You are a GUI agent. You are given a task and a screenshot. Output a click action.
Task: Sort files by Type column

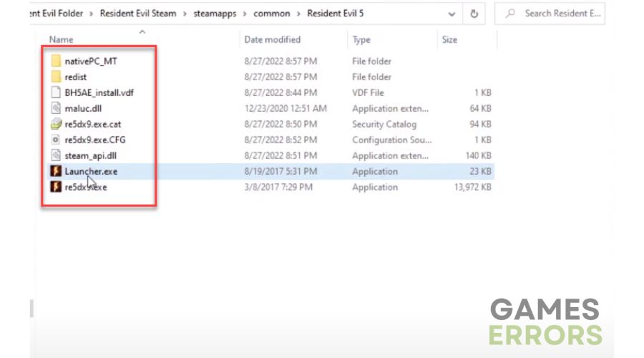click(361, 39)
